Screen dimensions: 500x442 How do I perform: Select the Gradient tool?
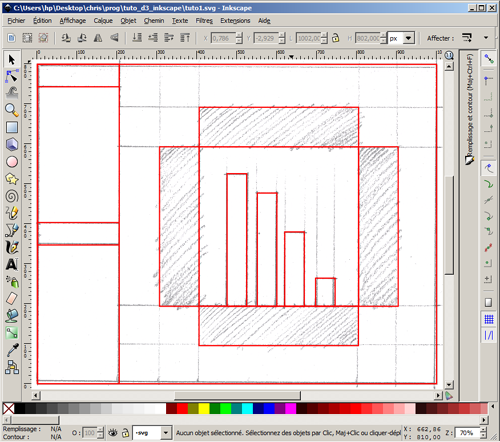(x=12, y=333)
